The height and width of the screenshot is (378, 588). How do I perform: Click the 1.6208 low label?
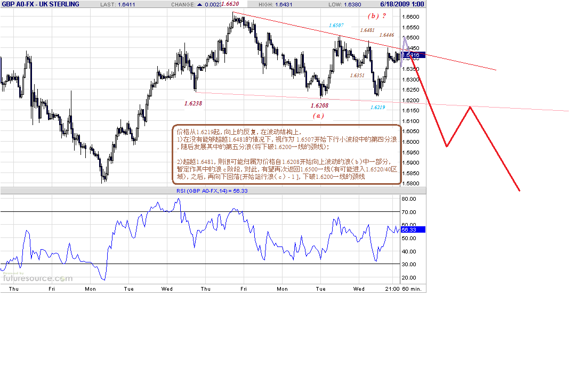tap(319, 105)
